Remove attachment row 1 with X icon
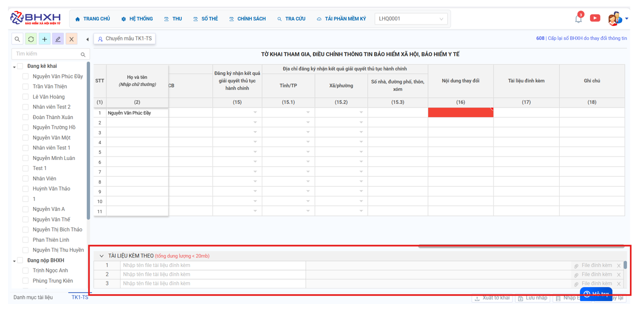Screen dimensions: 644x312 point(619,266)
